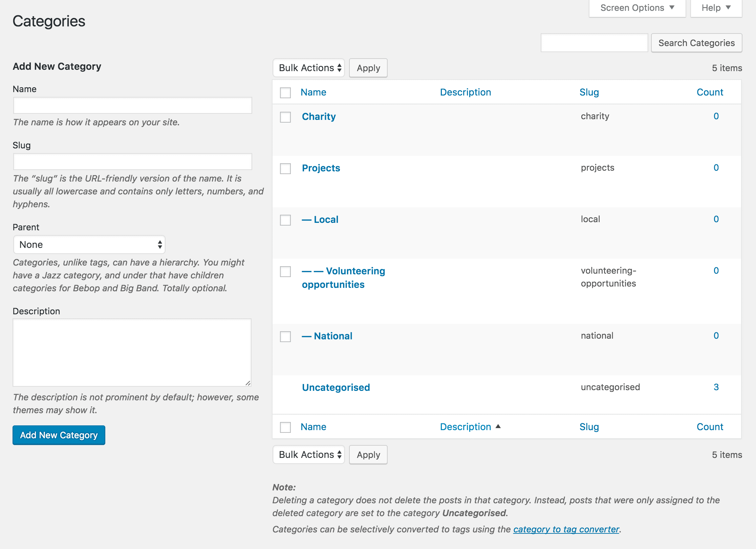Select the Volunteering opportunities checkbox

[285, 271]
